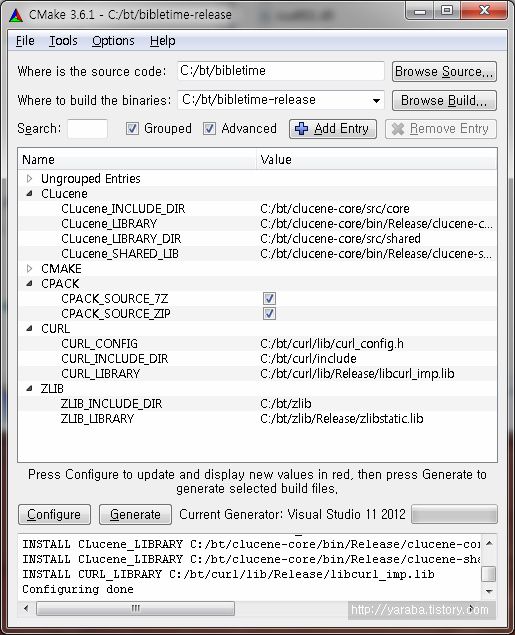Click the CMake logo icon in title bar
This screenshot has width=515, height=635.
tap(16, 15)
